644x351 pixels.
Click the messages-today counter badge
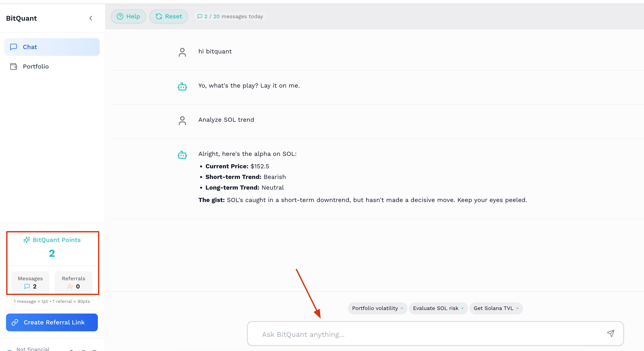[x=230, y=16]
